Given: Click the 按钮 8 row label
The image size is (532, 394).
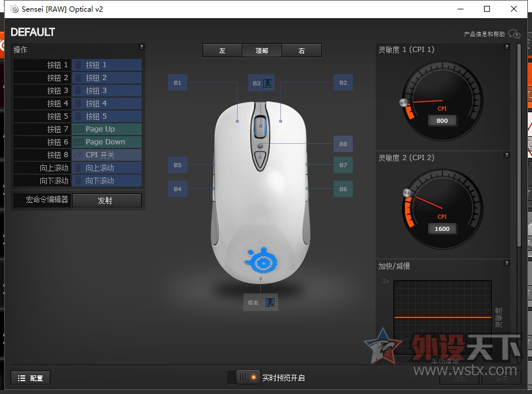Looking at the screenshot, I should tap(57, 155).
